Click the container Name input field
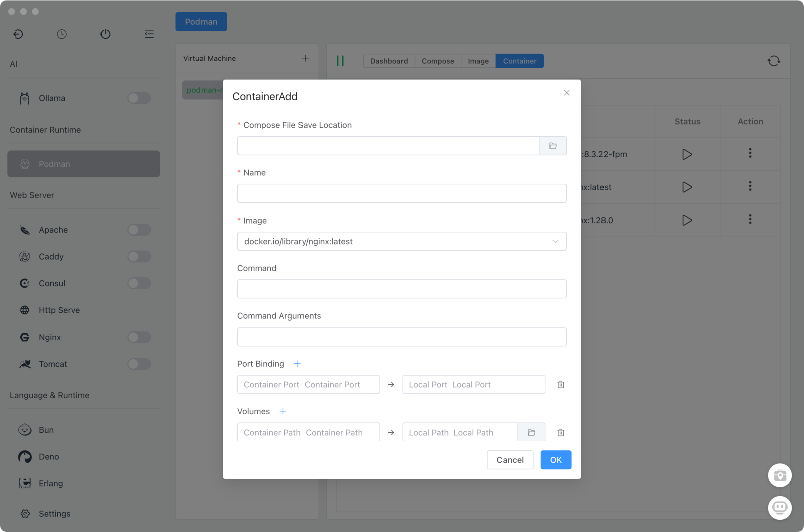The height and width of the screenshot is (532, 804). coord(401,193)
